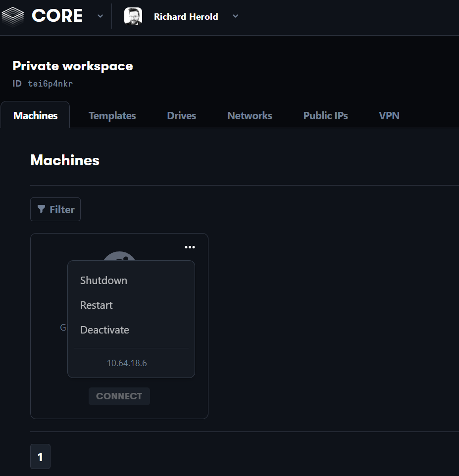Choose Shutdown from the machine menu
The height and width of the screenshot is (476, 459).
[x=103, y=281]
